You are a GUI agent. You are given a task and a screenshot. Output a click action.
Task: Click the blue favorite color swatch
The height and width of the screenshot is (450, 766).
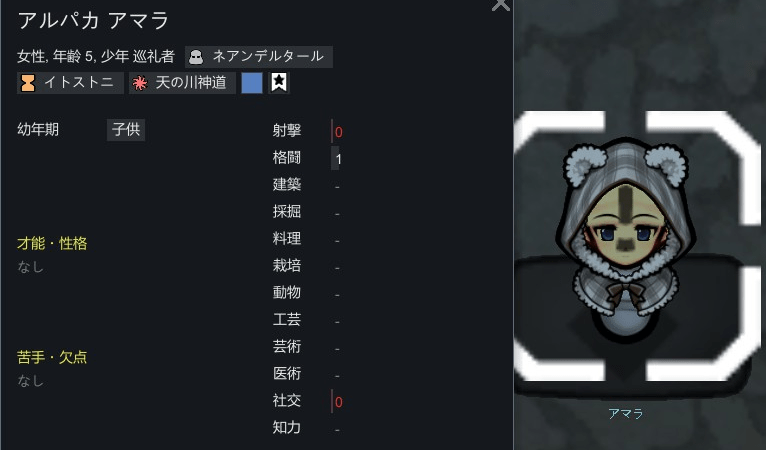(252, 83)
